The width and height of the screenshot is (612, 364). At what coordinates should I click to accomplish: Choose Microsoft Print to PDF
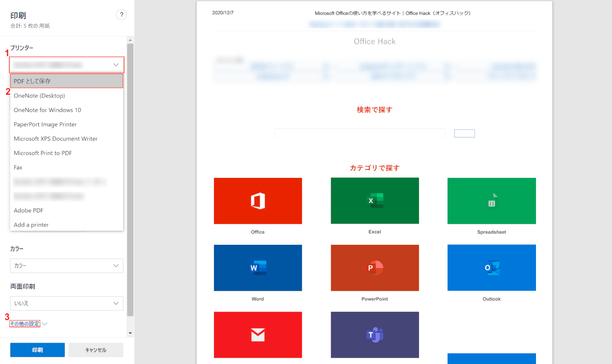(66, 153)
